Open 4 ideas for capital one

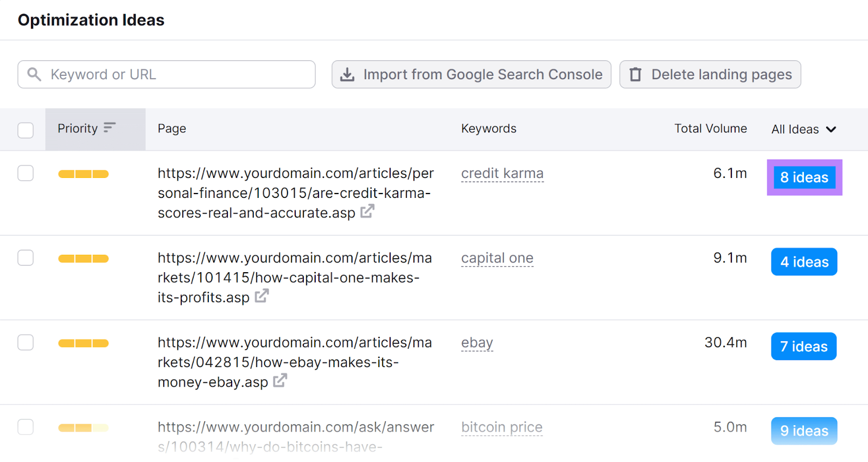[x=804, y=262]
